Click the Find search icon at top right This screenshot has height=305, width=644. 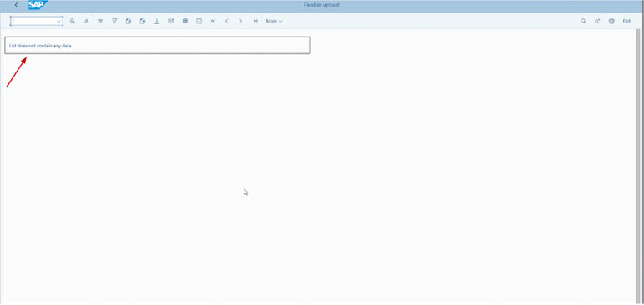coord(583,21)
